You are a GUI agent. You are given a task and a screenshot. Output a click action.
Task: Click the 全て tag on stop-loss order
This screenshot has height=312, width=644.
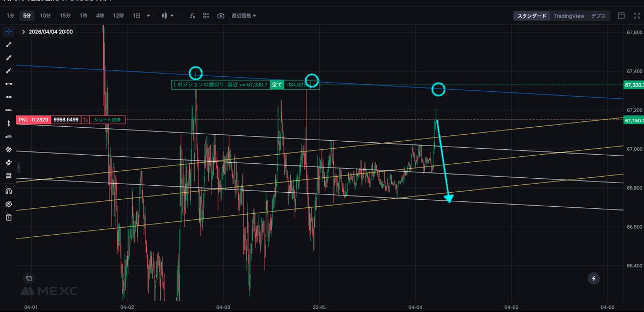pyautogui.click(x=276, y=84)
